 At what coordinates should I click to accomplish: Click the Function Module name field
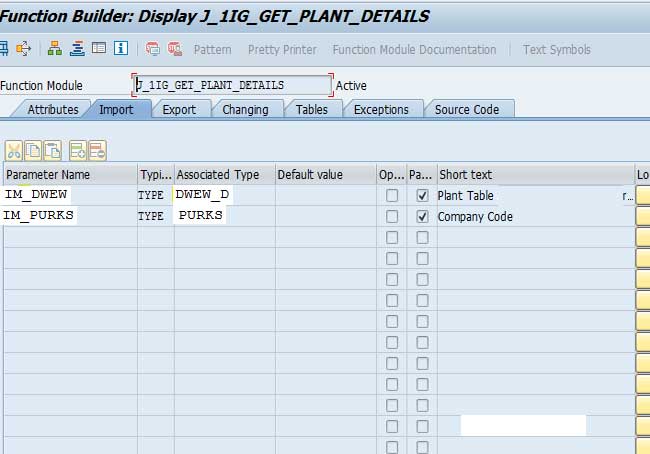(232, 85)
